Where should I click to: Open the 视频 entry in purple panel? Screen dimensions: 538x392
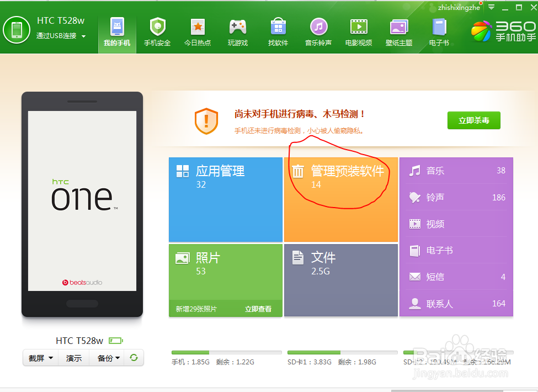point(456,224)
